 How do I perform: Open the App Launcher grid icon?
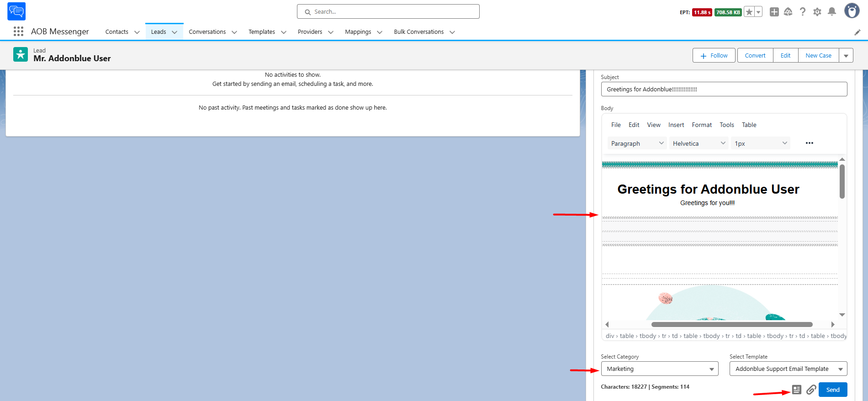pyautogui.click(x=18, y=32)
